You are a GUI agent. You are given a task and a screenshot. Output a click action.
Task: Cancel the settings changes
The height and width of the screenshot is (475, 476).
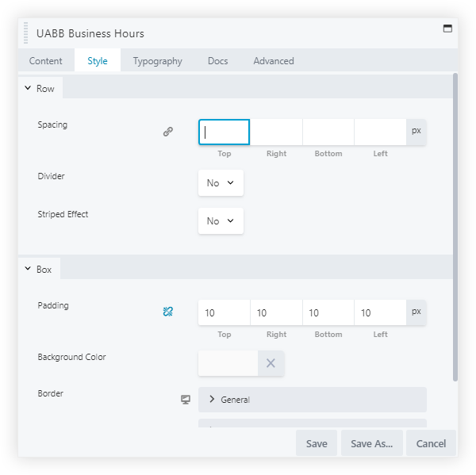click(x=431, y=443)
